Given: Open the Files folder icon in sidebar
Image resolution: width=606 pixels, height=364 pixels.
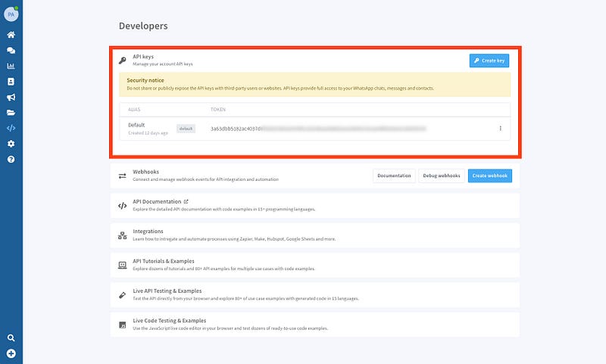Looking at the screenshot, I should [11, 113].
